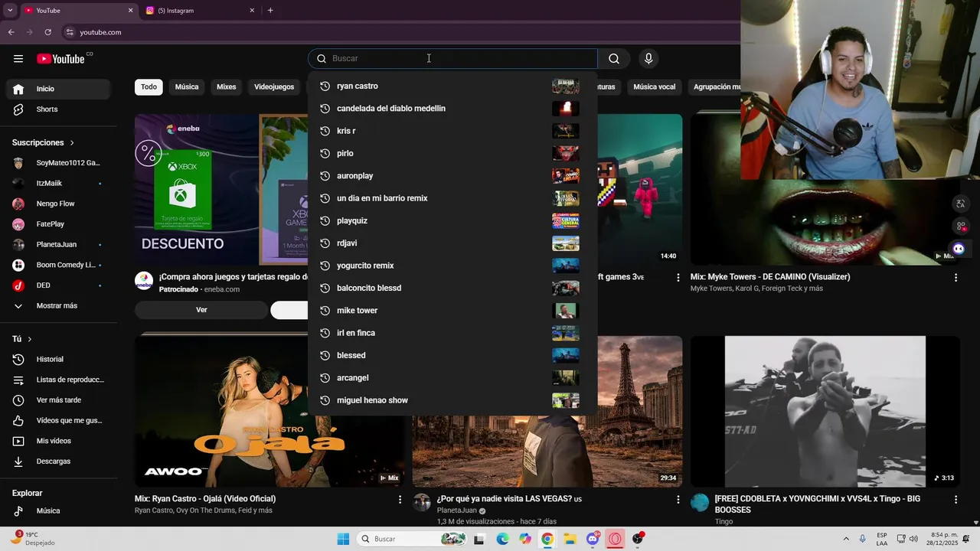Choose 'blessed' search suggestion
Viewport: 980px width, 551px height.
coord(452,355)
